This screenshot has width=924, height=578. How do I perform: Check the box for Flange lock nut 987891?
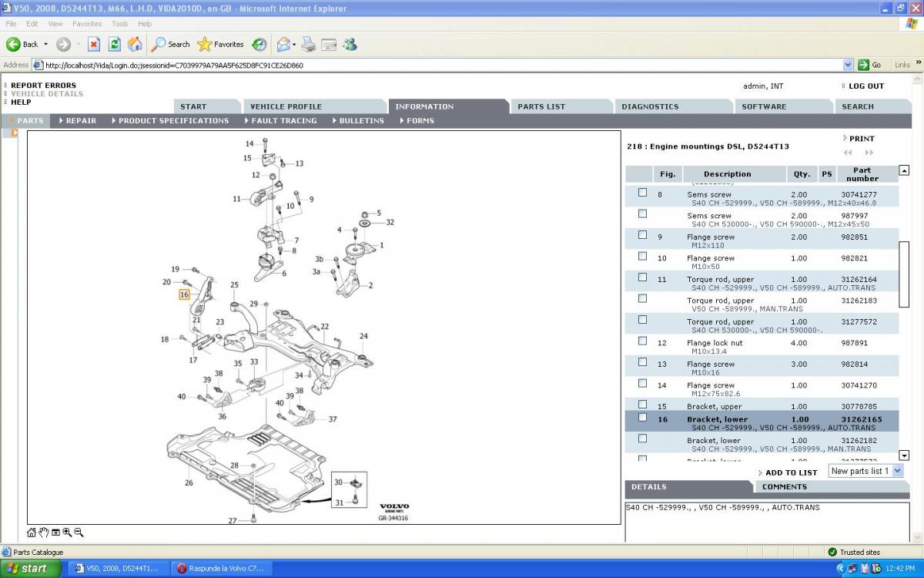point(642,341)
